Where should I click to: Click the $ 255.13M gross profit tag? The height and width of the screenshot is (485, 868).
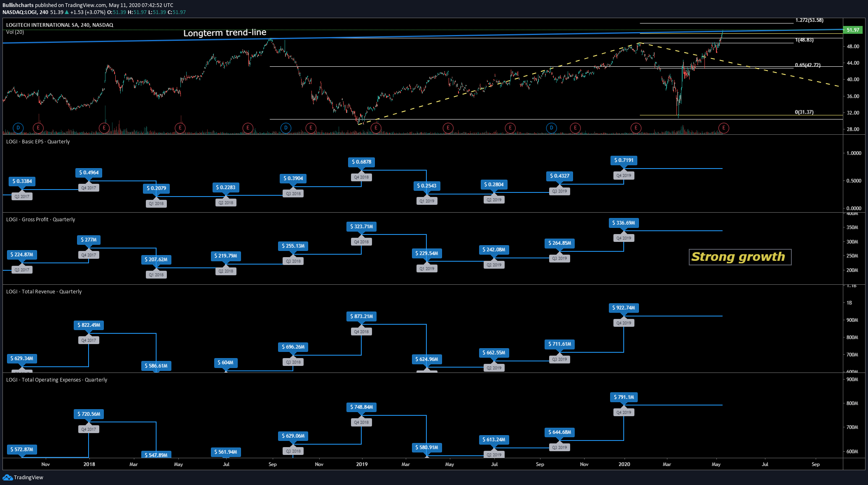pyautogui.click(x=293, y=246)
